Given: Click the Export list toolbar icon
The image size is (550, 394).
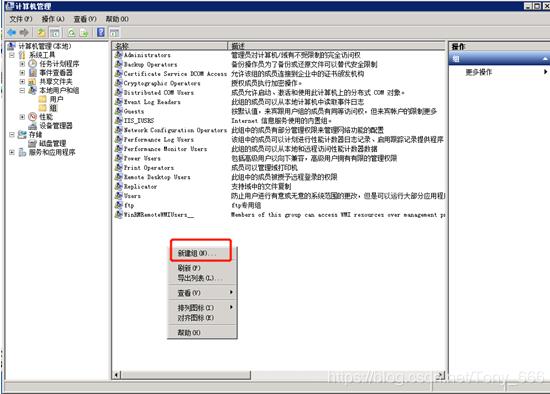Looking at the screenshot, I should (x=84, y=33).
